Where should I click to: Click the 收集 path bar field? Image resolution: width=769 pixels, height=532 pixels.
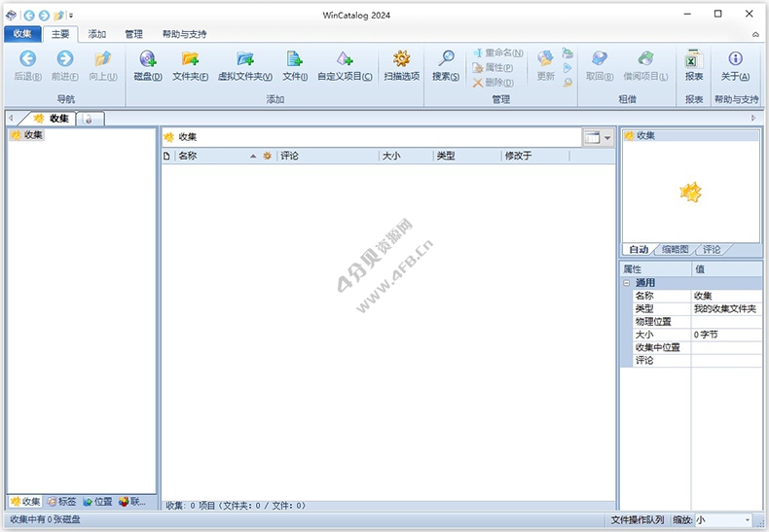372,137
